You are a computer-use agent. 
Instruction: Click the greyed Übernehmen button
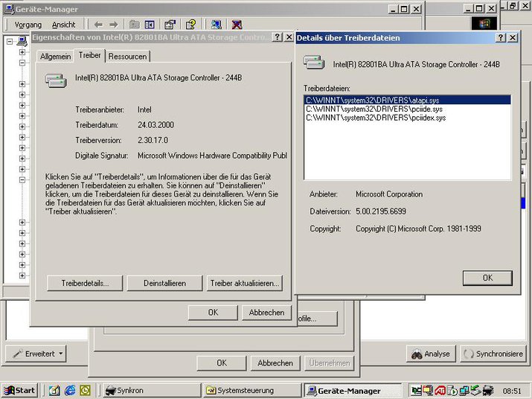pyautogui.click(x=329, y=363)
